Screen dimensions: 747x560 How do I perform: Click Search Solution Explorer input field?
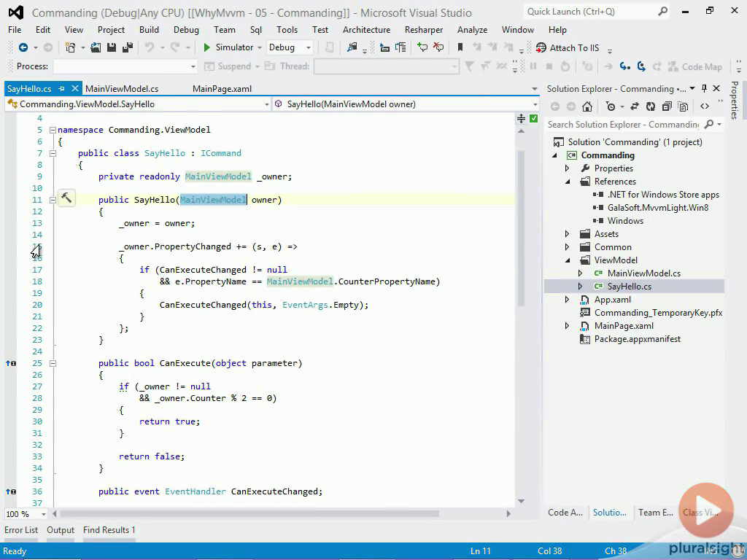point(623,124)
